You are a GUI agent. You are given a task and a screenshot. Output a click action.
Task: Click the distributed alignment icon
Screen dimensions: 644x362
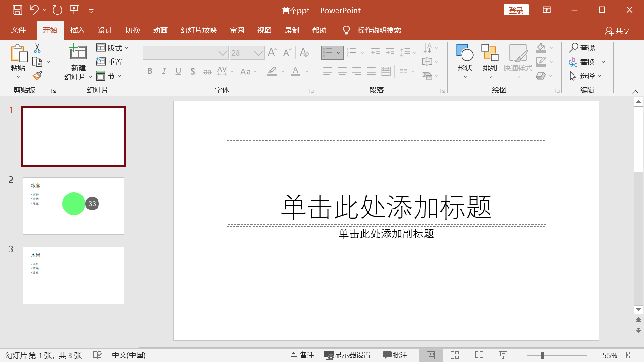coord(386,71)
